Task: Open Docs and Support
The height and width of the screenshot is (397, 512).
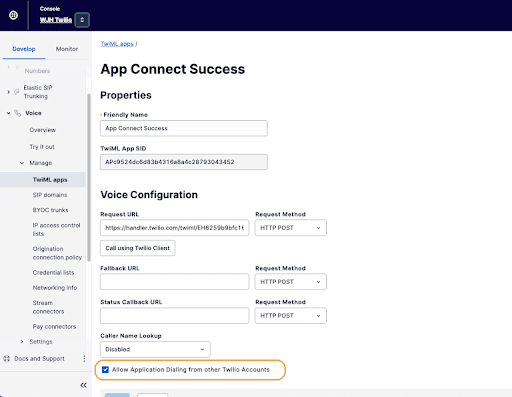Action: coord(39,359)
